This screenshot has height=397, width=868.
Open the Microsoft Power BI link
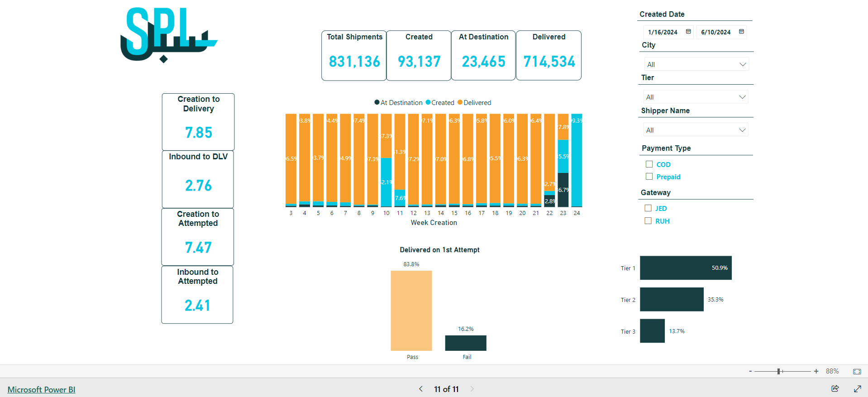(41, 389)
